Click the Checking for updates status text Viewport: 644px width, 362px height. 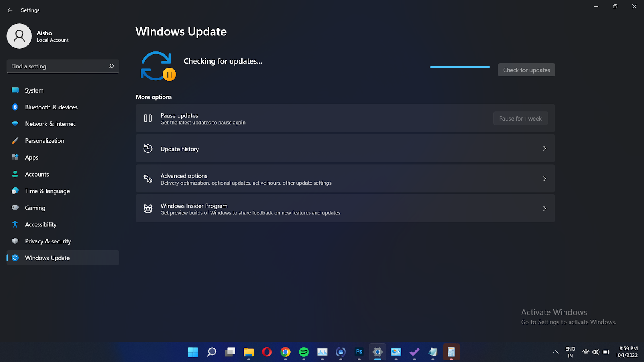(x=223, y=61)
